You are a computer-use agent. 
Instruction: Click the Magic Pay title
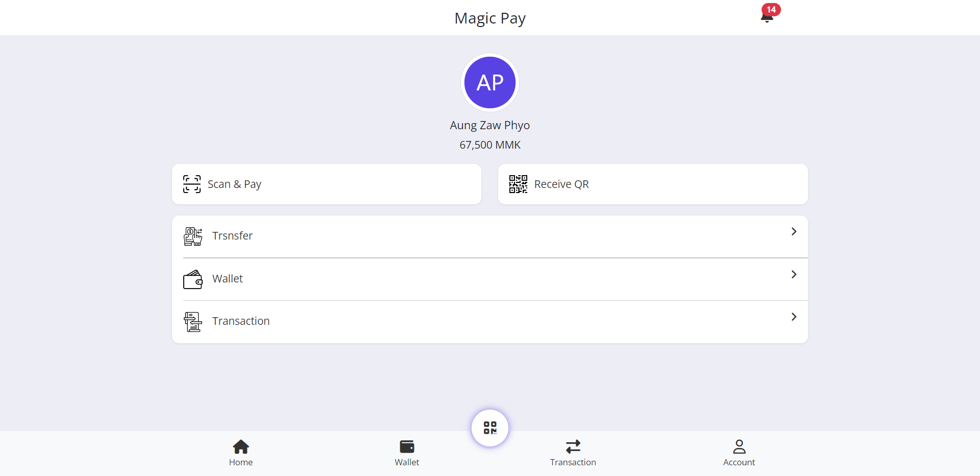pyautogui.click(x=490, y=18)
